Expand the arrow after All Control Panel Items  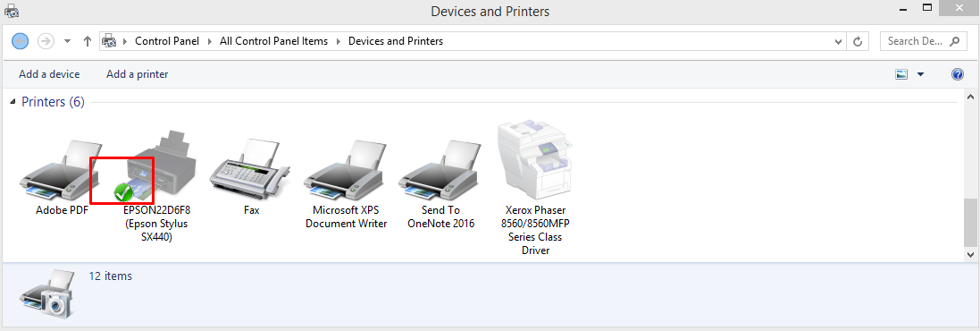(338, 41)
